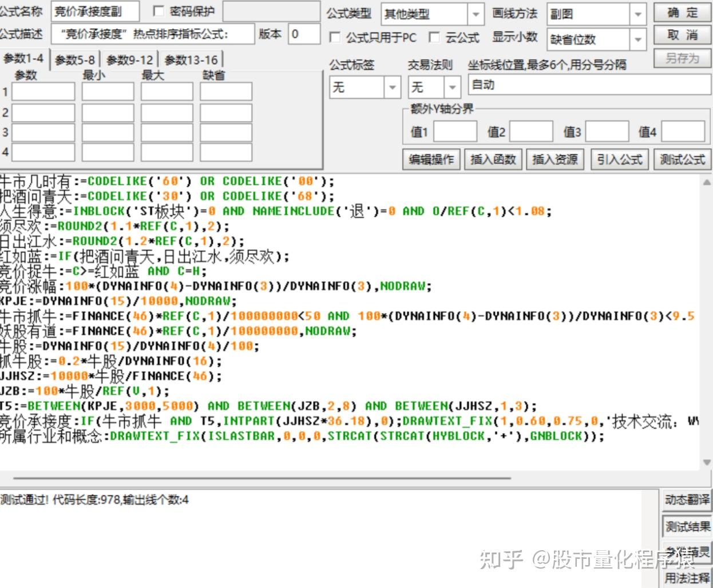Click the 公式名称 name input field
713x588 pixels.
[96, 11]
